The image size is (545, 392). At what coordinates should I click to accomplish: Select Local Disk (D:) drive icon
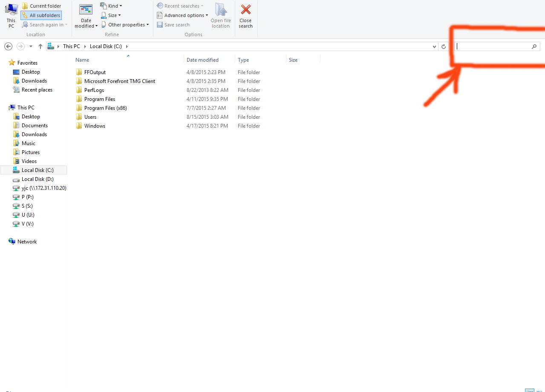tap(16, 179)
